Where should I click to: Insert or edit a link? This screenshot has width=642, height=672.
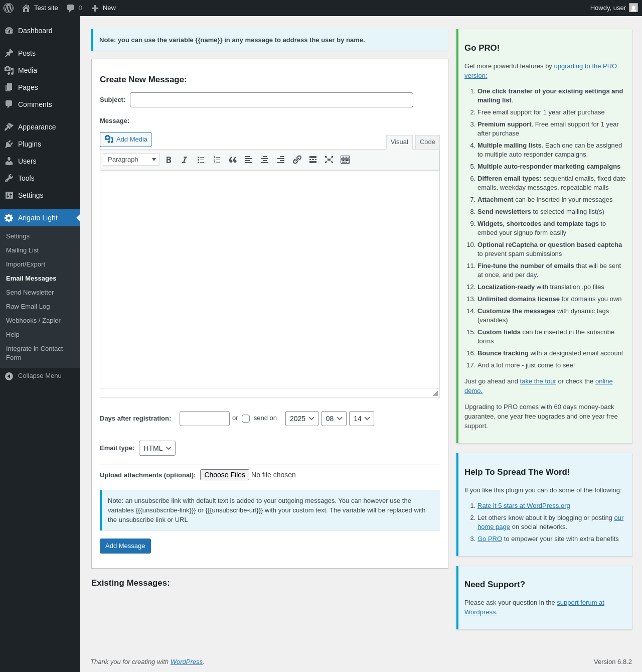tap(297, 160)
